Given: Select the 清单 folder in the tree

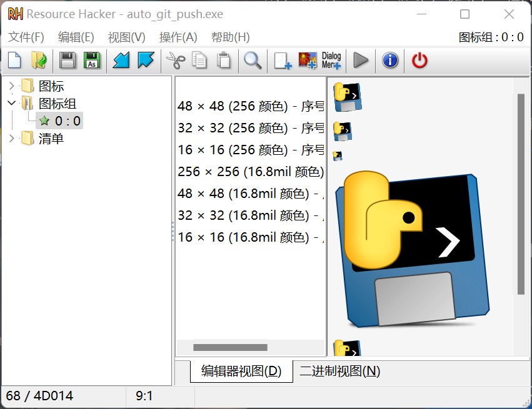Looking at the screenshot, I should [51, 139].
